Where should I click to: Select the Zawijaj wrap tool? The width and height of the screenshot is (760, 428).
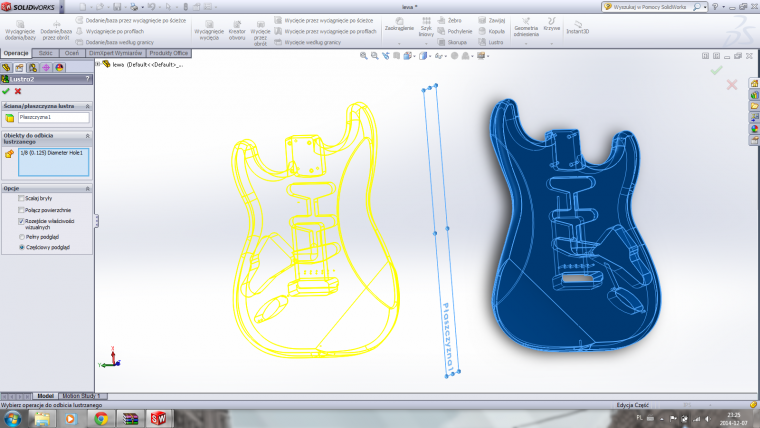pos(492,20)
